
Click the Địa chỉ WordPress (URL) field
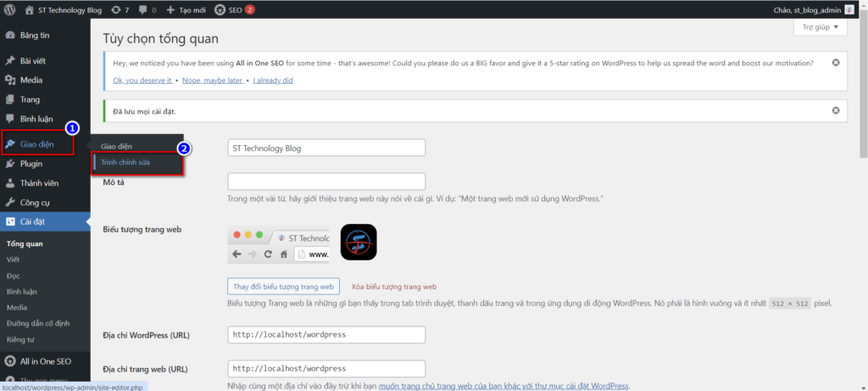326,334
